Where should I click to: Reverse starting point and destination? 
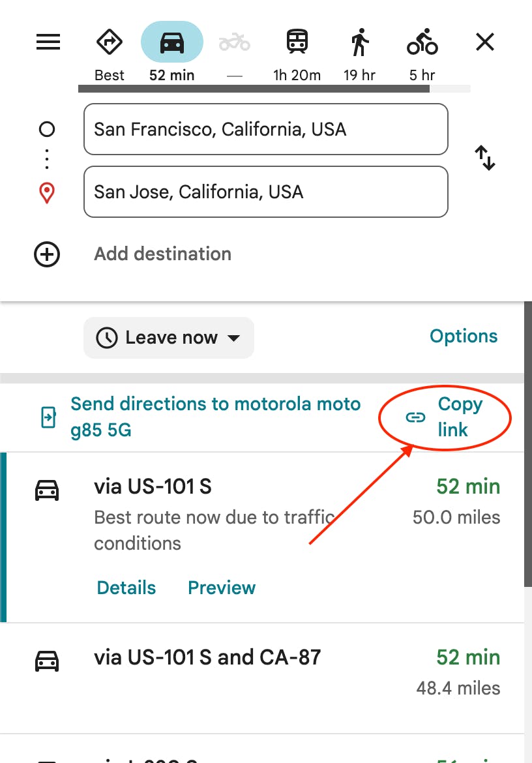tap(484, 158)
